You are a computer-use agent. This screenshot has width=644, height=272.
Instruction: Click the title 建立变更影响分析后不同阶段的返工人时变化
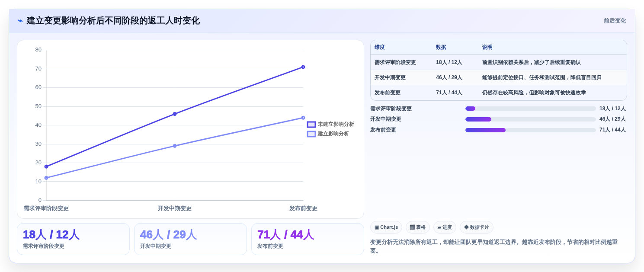tap(113, 21)
